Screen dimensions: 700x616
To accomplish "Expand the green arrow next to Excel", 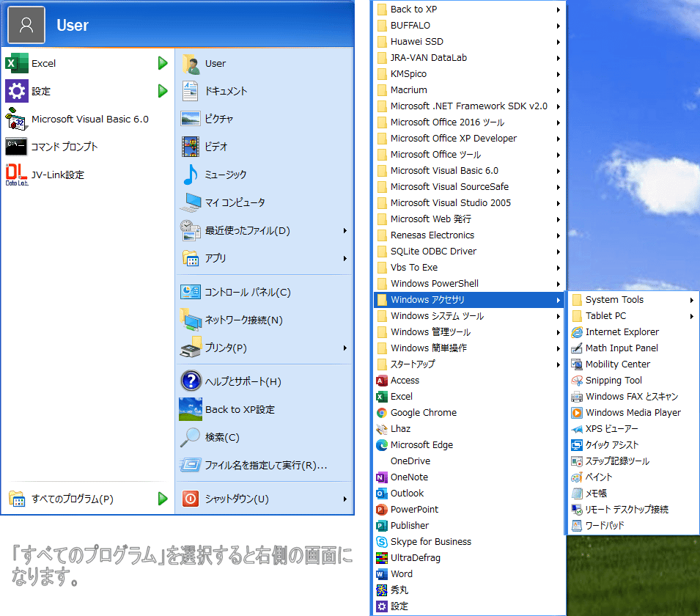I will 163,63.
